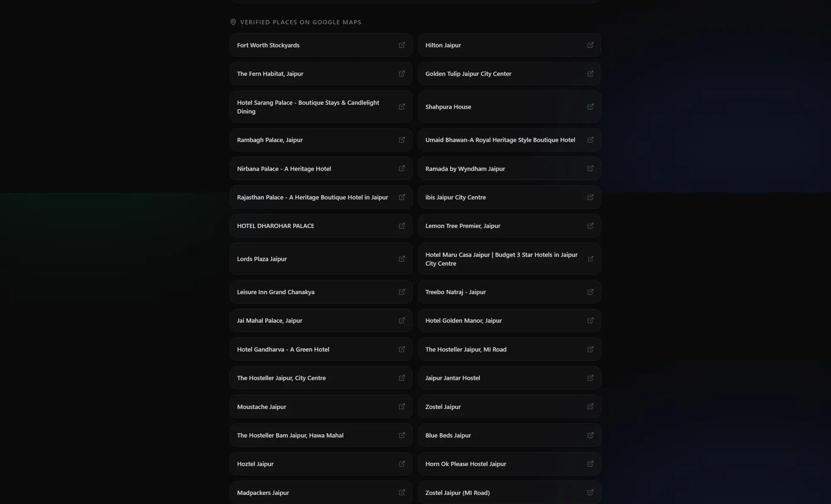
Task: Open The Fern Habitat, Jaipur place card
Action: click(x=321, y=74)
